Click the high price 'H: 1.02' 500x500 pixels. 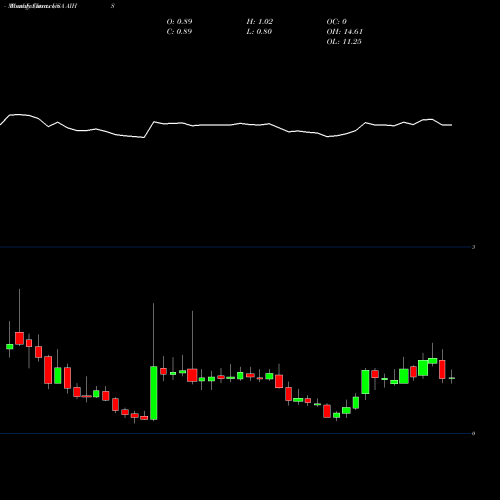pyautogui.click(x=260, y=22)
